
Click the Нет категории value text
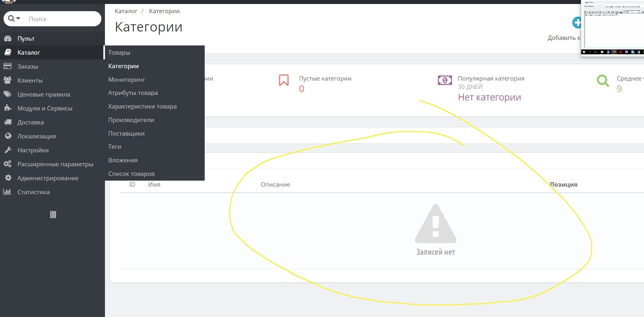tap(489, 97)
